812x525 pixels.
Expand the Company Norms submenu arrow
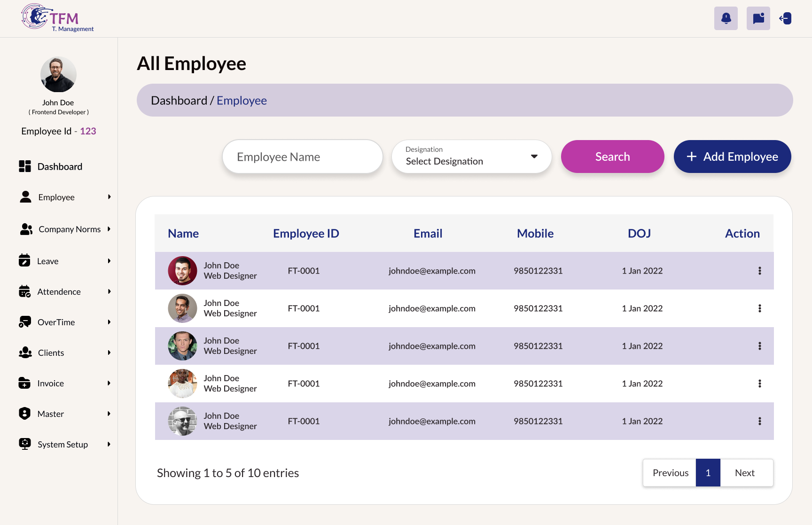(x=109, y=229)
